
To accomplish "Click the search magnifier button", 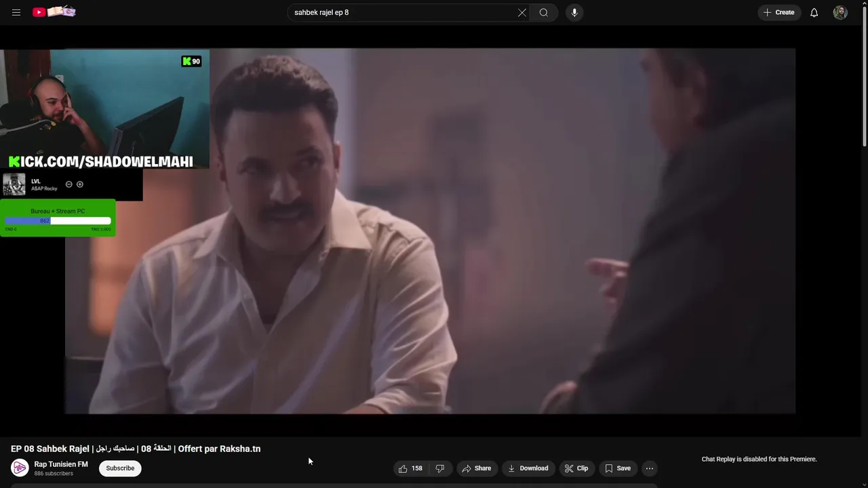I will pyautogui.click(x=544, y=12).
